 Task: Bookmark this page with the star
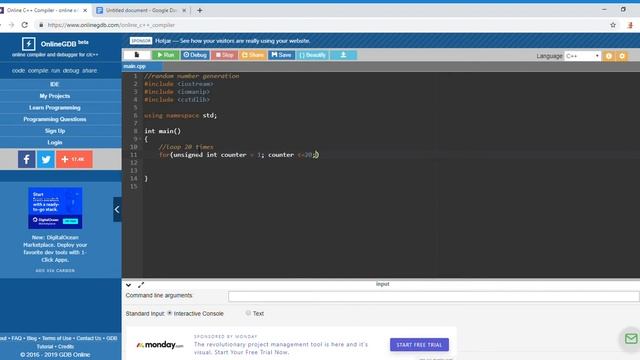[x=613, y=25]
